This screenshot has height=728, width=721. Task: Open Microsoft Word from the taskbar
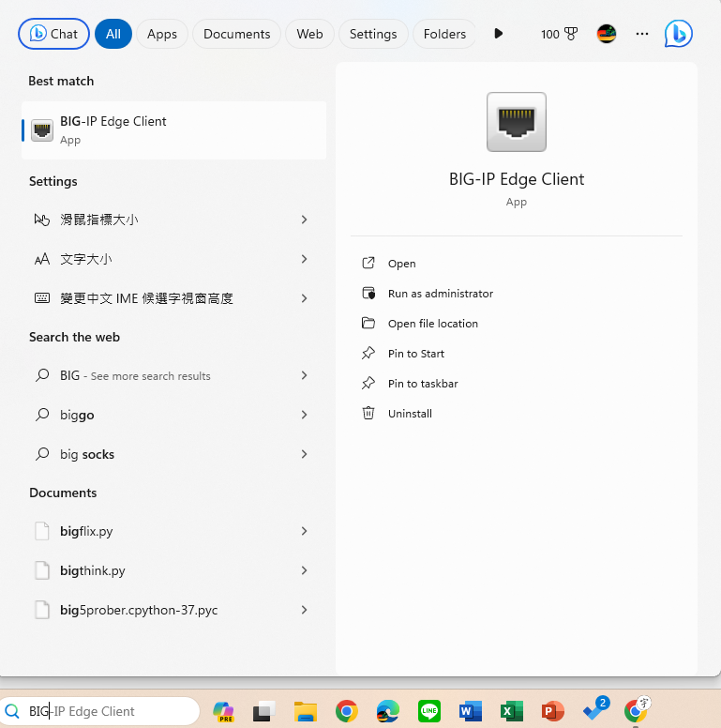[471, 711]
